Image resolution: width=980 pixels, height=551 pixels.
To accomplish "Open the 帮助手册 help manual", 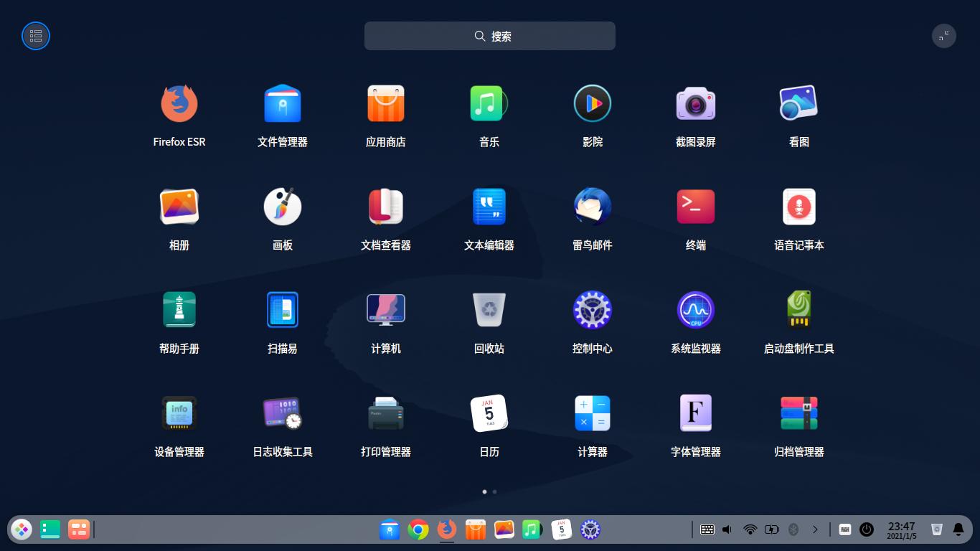I will point(179,311).
